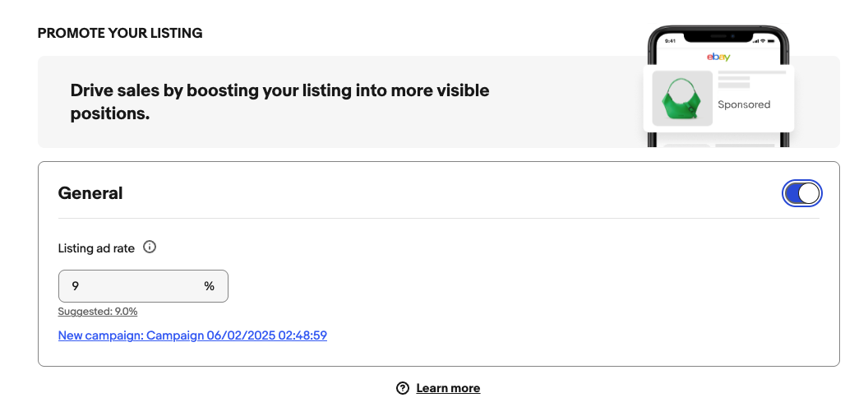Click the phone notch in the illustration
The width and height of the screenshot is (868, 407).
(x=718, y=36)
